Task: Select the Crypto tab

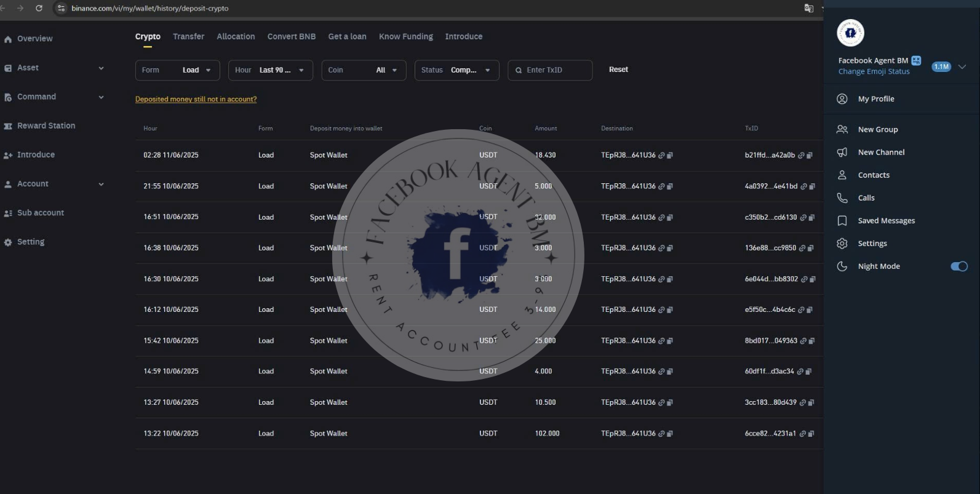Action: pos(148,37)
